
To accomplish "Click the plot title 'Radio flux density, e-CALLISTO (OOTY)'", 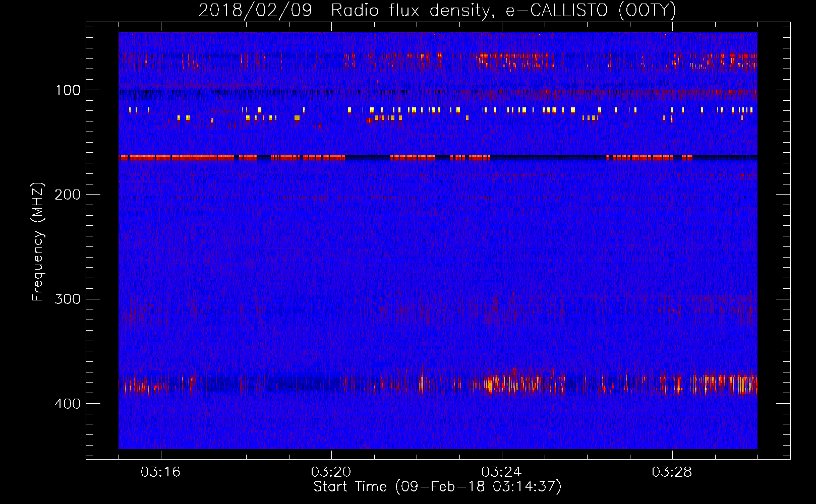I will tap(503, 10).
